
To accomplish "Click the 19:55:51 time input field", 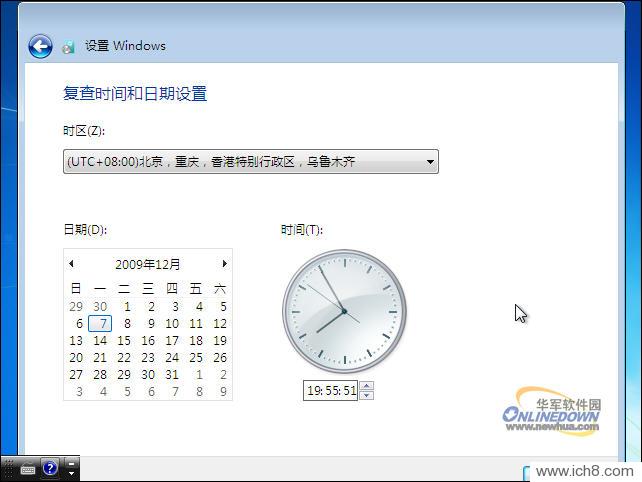I will coord(331,390).
